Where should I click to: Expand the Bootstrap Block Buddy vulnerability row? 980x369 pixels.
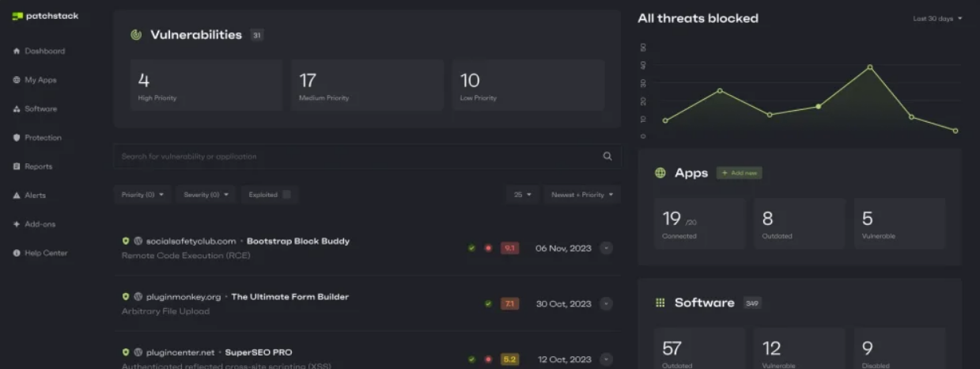pyautogui.click(x=606, y=248)
